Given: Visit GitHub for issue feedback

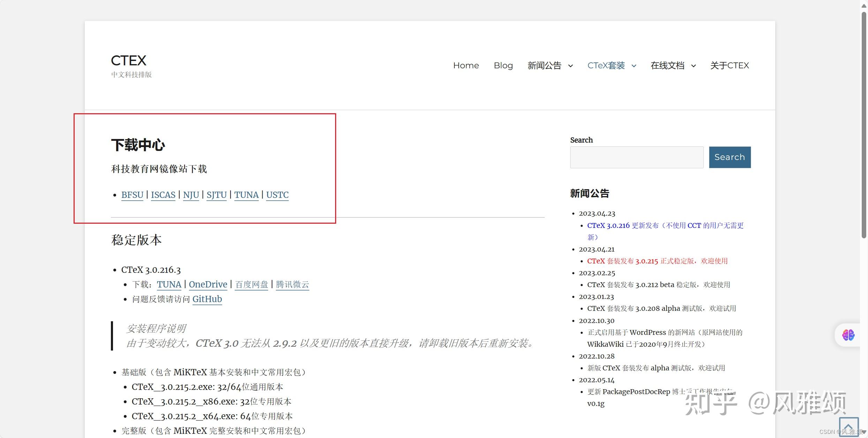Looking at the screenshot, I should pyautogui.click(x=207, y=299).
